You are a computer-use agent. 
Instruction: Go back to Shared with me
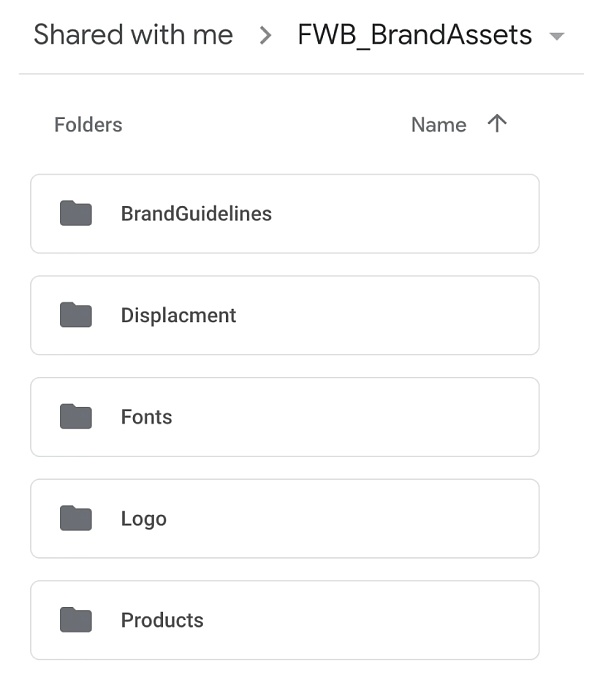point(133,35)
